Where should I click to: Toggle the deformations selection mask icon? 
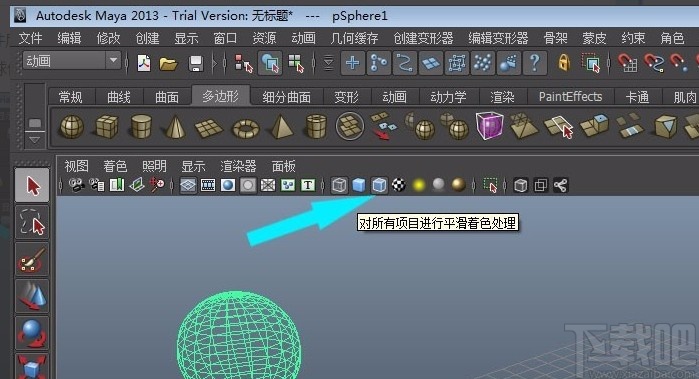(456, 63)
